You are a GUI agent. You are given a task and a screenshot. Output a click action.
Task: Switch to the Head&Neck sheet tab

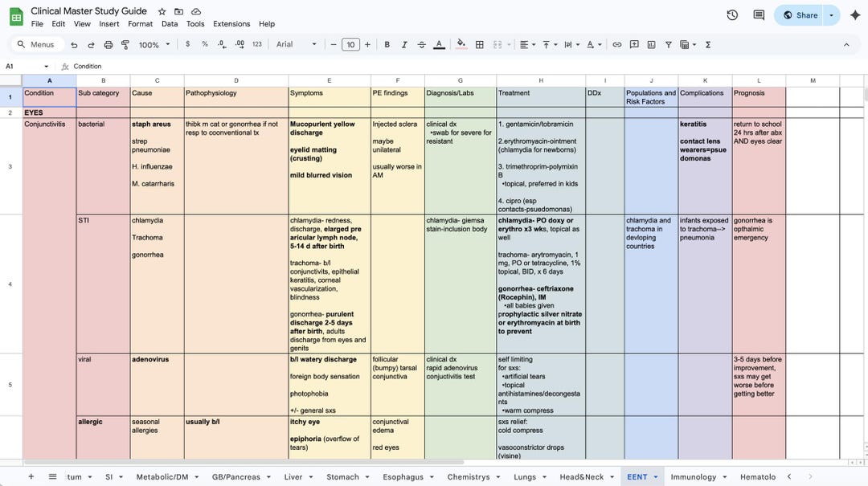click(581, 476)
